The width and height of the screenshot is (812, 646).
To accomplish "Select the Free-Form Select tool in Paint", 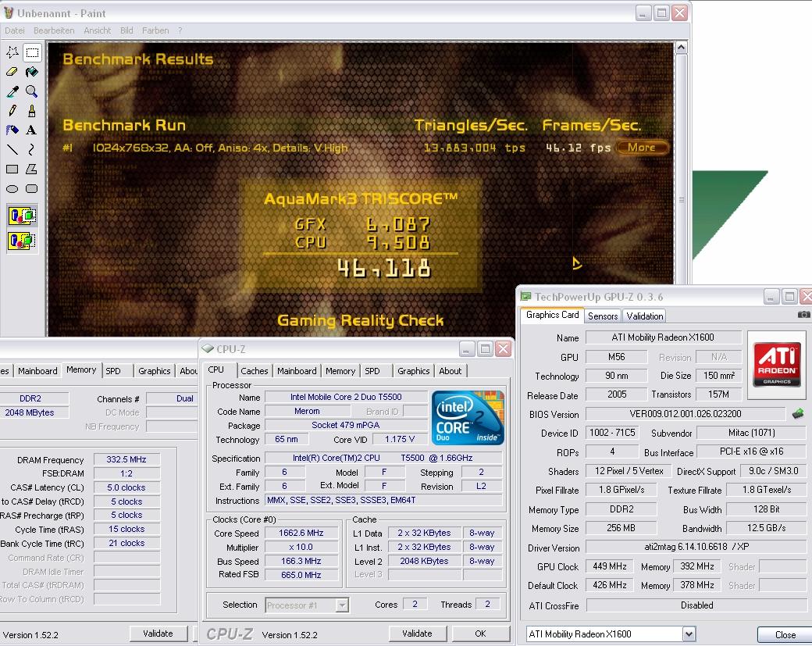I will pyautogui.click(x=12, y=52).
